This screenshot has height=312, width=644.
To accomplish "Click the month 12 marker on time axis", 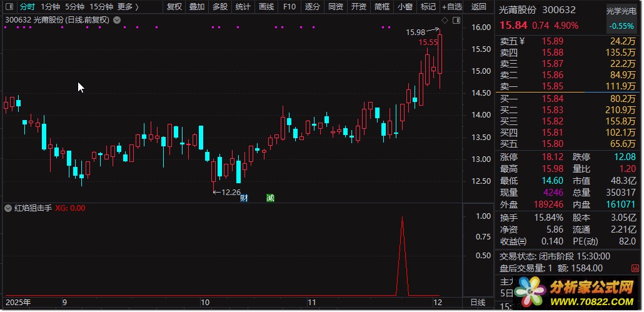I will click(438, 303).
